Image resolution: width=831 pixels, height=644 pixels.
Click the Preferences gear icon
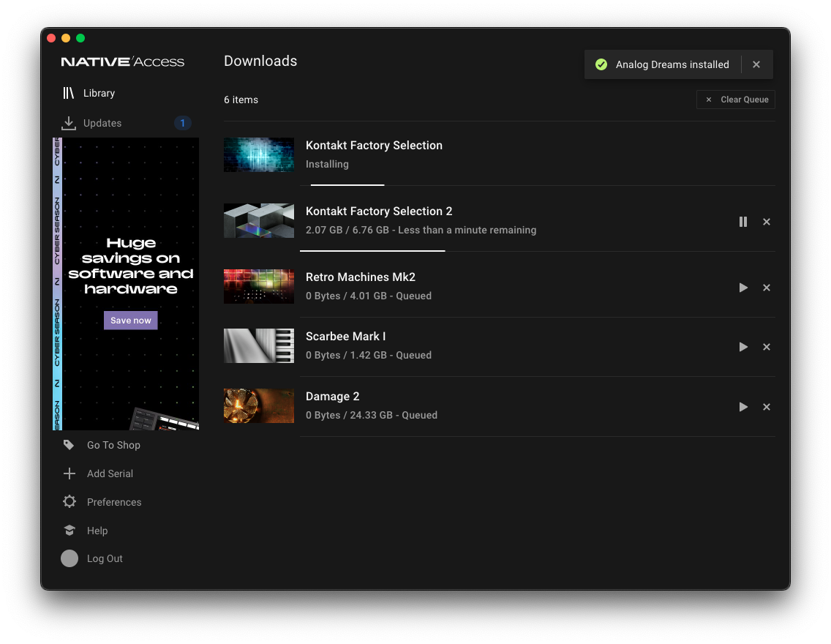tap(69, 501)
